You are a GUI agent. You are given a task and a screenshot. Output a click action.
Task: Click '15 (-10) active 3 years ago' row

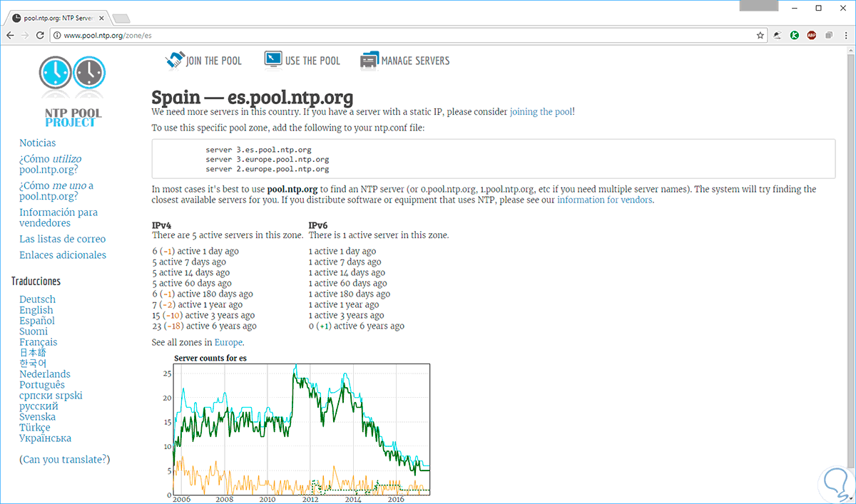click(203, 315)
